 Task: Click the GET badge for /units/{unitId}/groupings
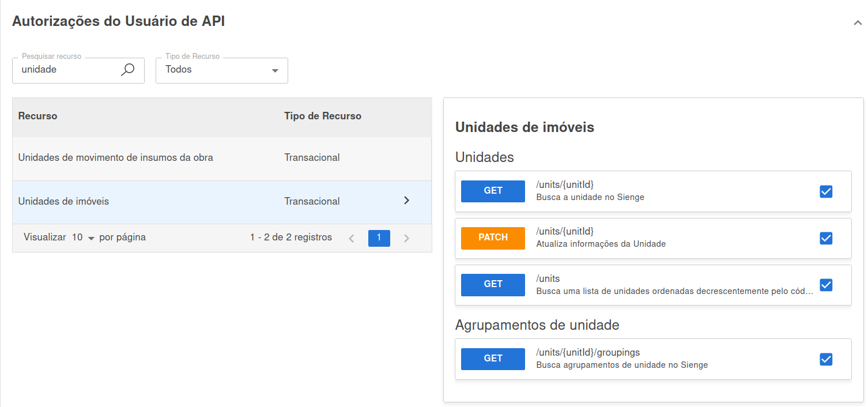pos(493,359)
